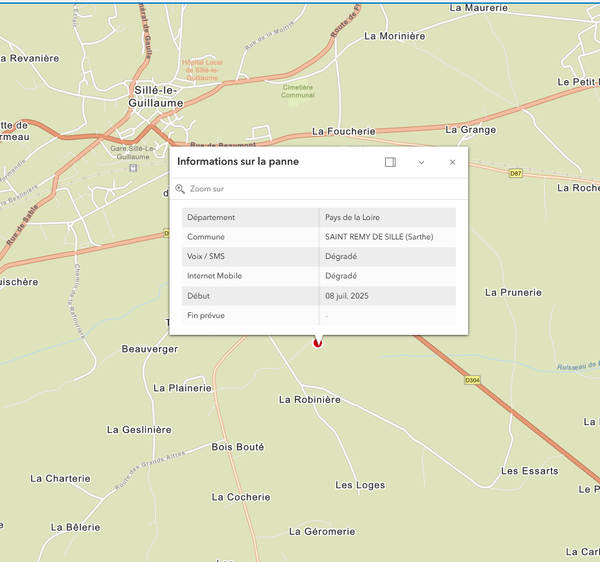Select SAINT REMY DE SILLE (Sarthe) value
The image size is (600, 562).
tap(379, 237)
